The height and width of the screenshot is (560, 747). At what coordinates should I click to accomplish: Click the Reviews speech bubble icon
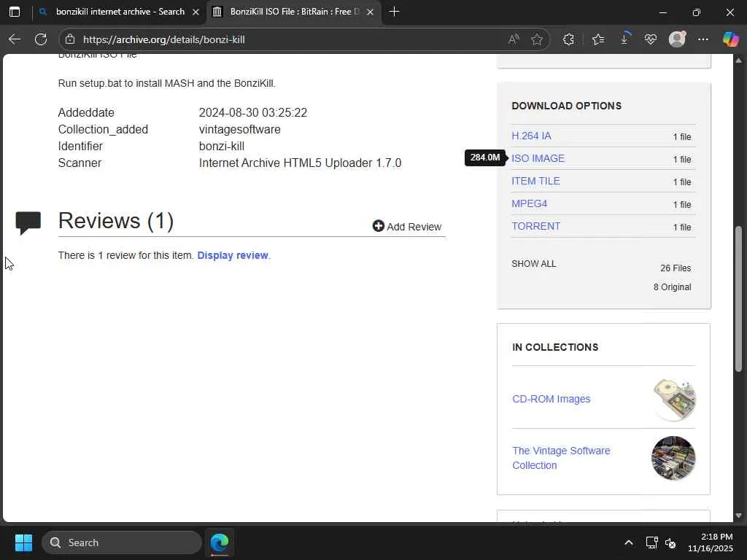[x=28, y=223]
